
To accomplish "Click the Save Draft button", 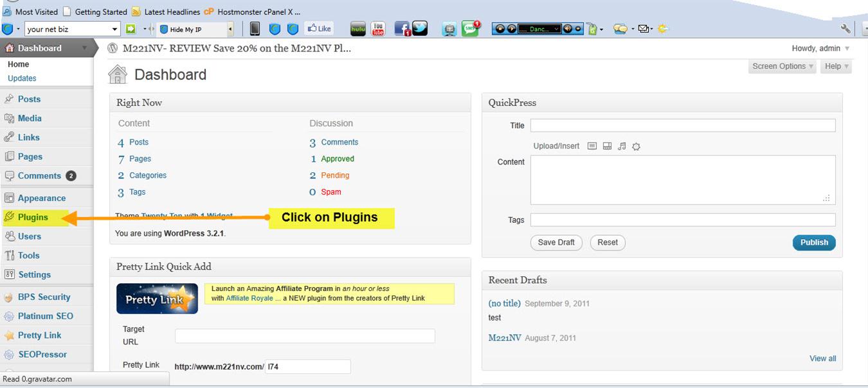I will coord(556,242).
